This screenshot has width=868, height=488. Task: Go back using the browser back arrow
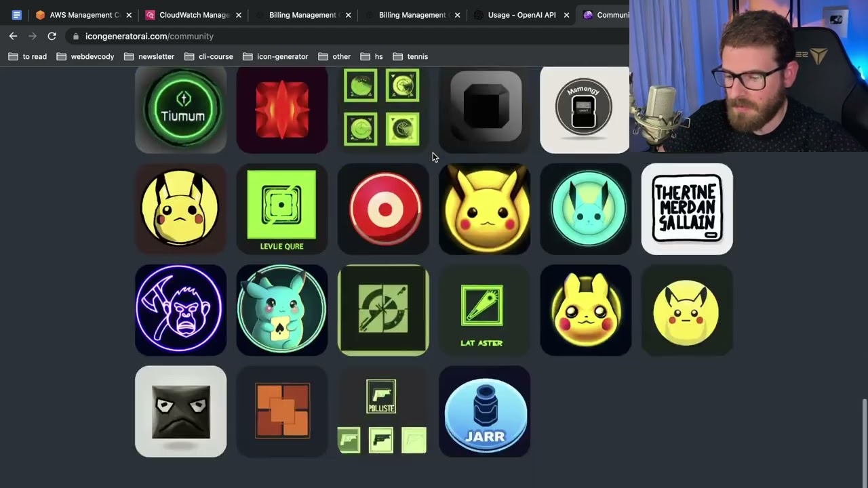coord(13,36)
